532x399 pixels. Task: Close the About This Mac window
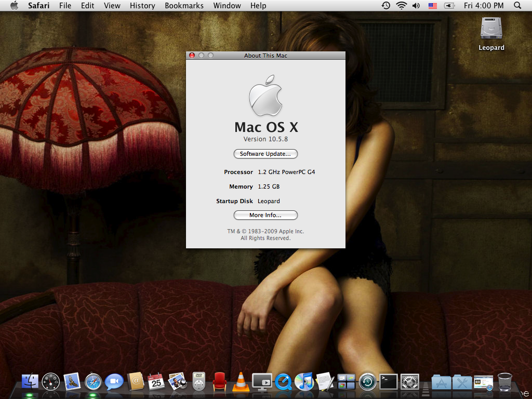[x=192, y=55]
